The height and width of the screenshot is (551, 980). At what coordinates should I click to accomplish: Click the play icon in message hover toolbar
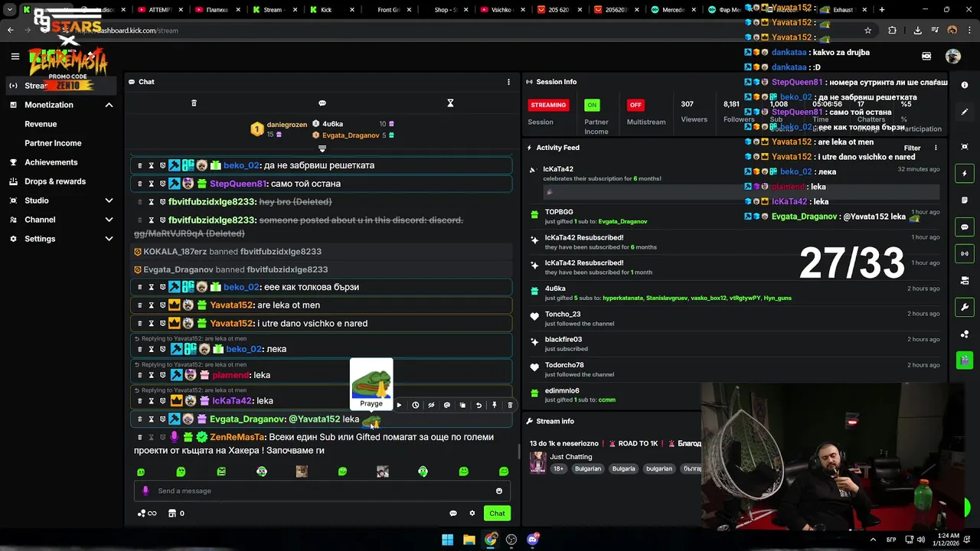click(x=399, y=406)
